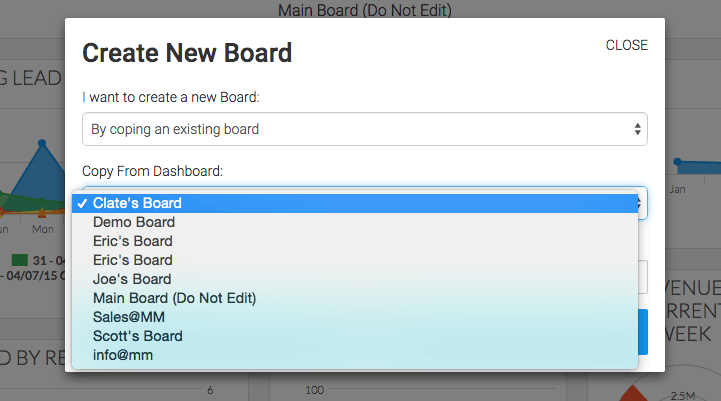Click the up-down arrows of the creation method selector
The height and width of the screenshot is (401, 721).
[x=637, y=129]
